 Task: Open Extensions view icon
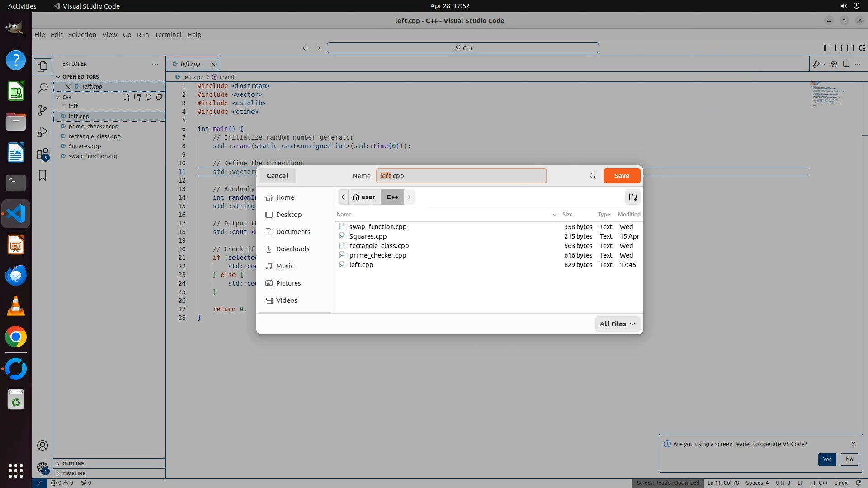tap(42, 154)
